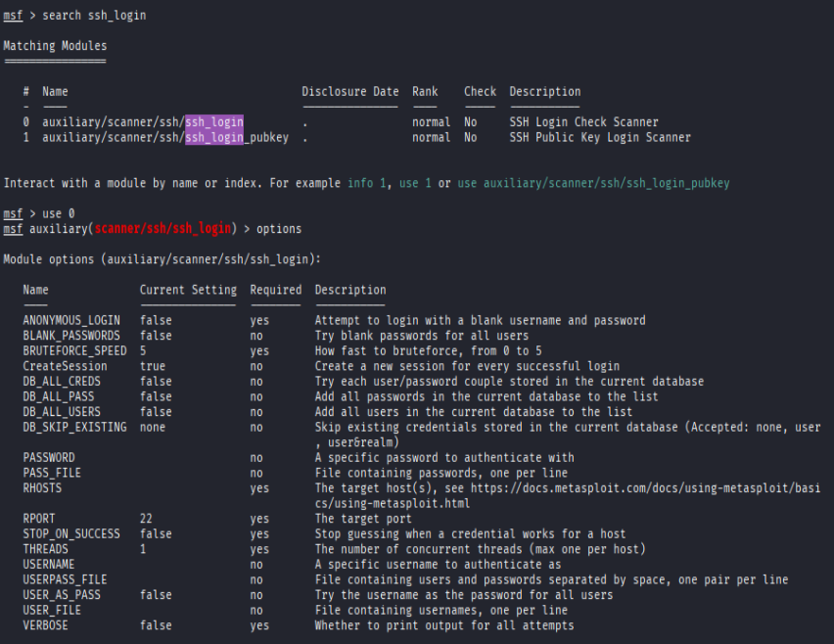The width and height of the screenshot is (834, 644).
Task: Click the "Matching Modules" heading
Action: coord(54,45)
